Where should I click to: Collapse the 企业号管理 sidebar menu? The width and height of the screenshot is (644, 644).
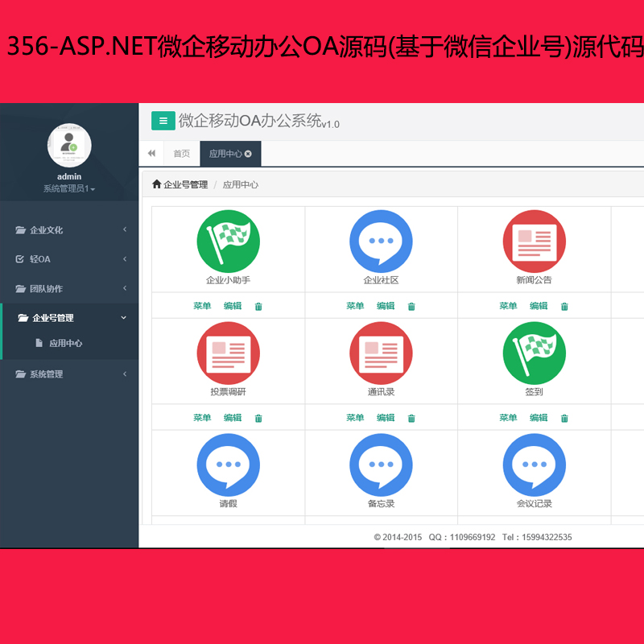pos(69,317)
